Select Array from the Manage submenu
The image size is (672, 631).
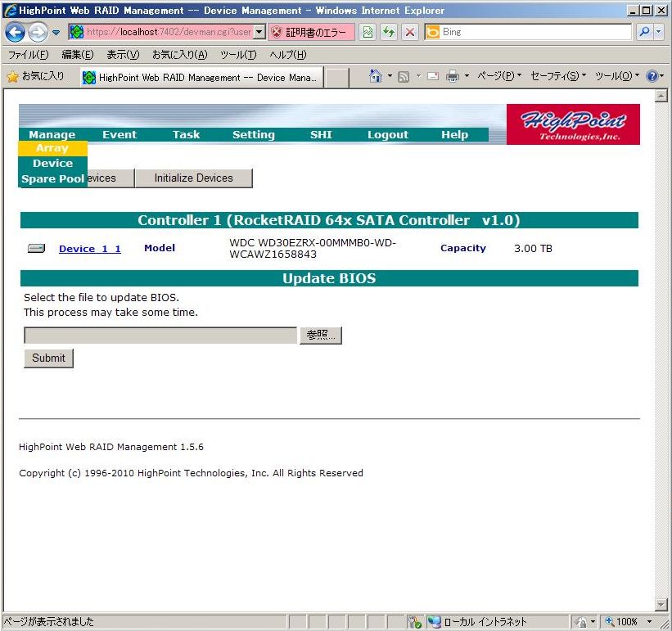(x=52, y=148)
